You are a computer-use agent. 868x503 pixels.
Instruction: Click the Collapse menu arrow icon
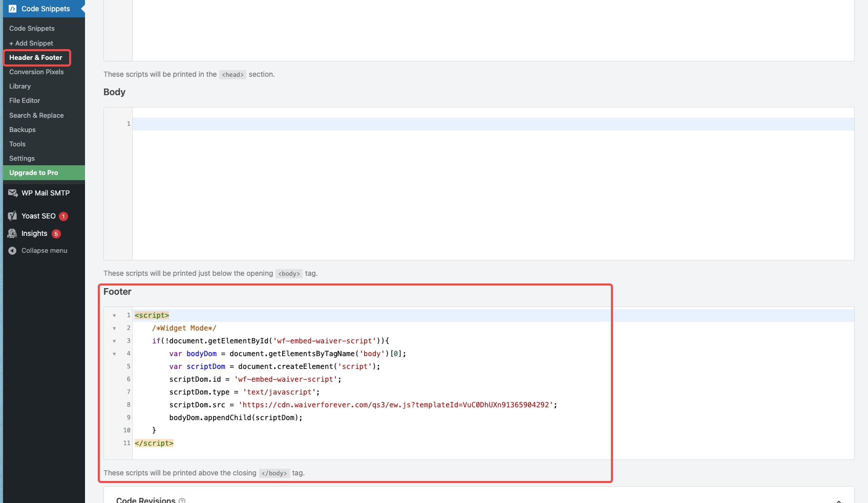tap(12, 251)
